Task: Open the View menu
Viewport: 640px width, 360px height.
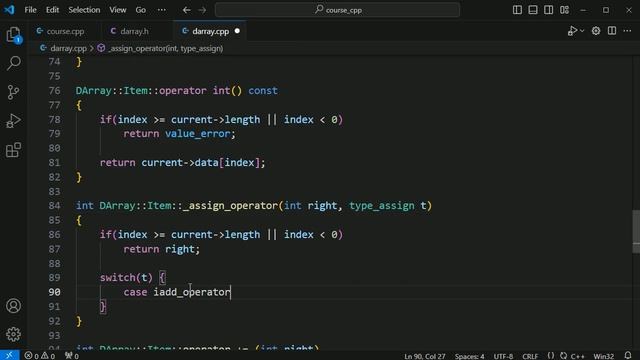Action: point(118,10)
